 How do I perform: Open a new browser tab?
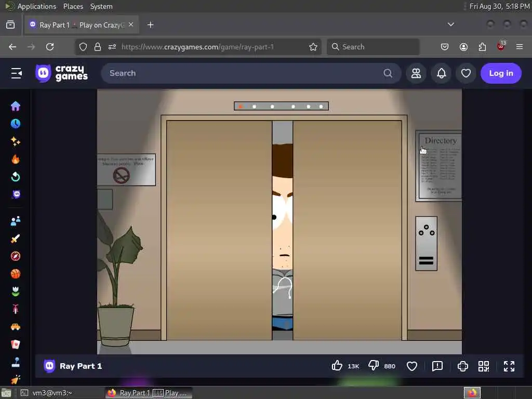(150, 25)
